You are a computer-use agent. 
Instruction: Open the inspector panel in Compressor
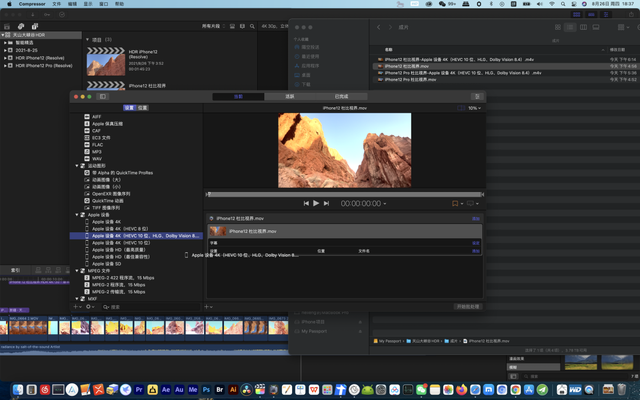pyautogui.click(x=477, y=96)
